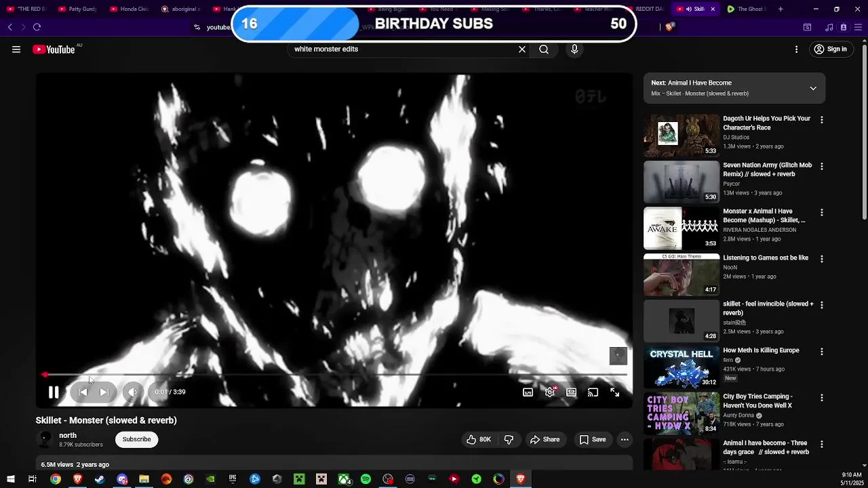Share the Skillet Monster video
The height and width of the screenshot is (488, 868).
coord(545,439)
